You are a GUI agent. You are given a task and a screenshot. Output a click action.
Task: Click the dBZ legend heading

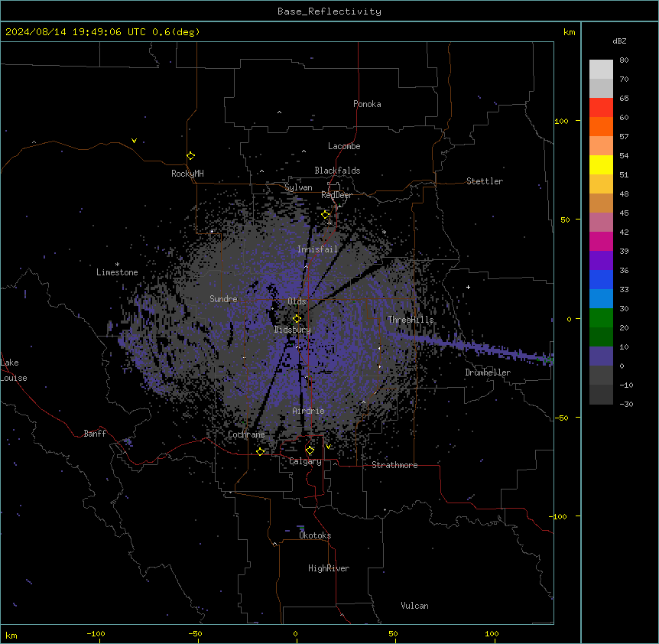(x=619, y=41)
